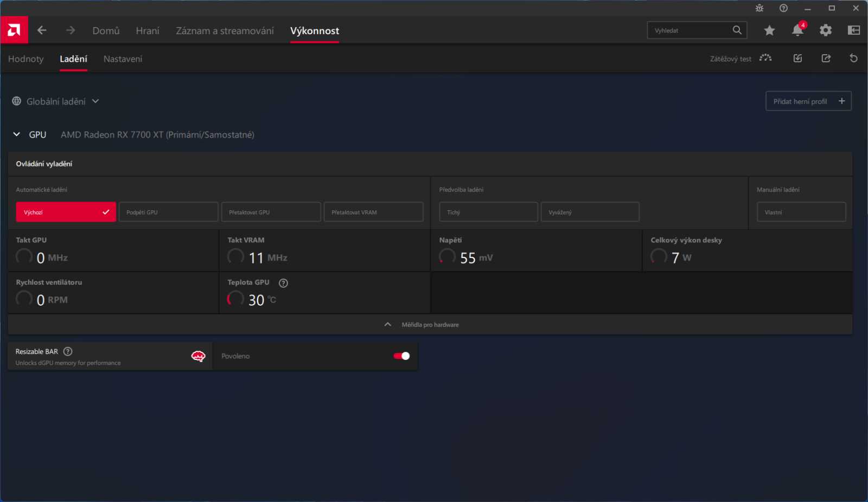Click Takt GPU gauge dial
868x502 pixels.
coord(24,256)
